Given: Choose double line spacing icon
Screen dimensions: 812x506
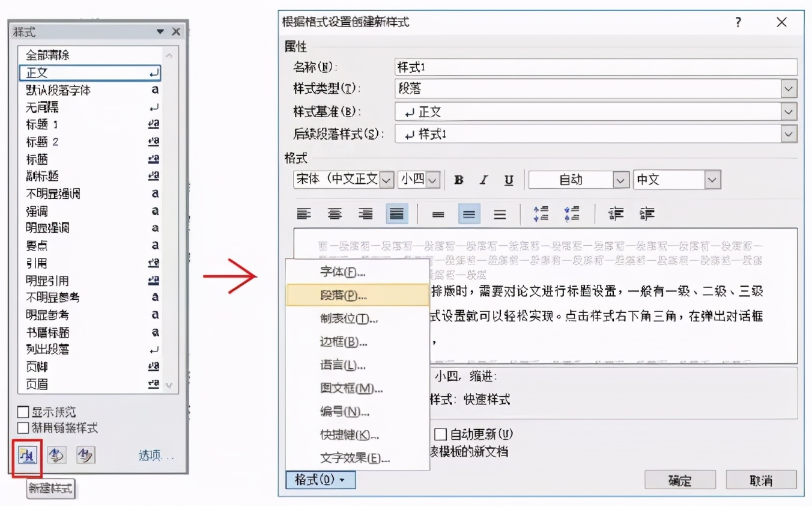Looking at the screenshot, I should pos(500,214).
